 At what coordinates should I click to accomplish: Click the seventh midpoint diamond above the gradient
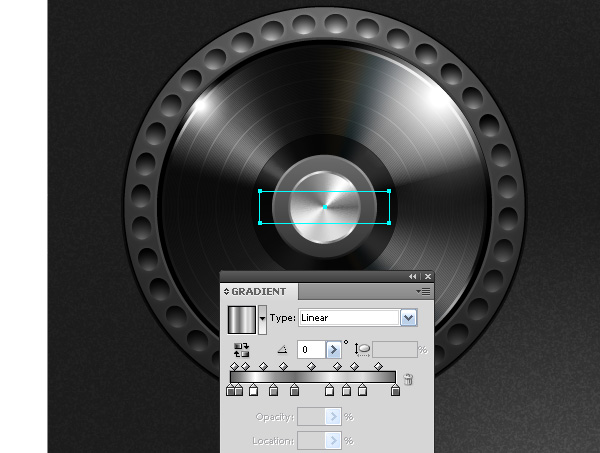click(x=354, y=367)
